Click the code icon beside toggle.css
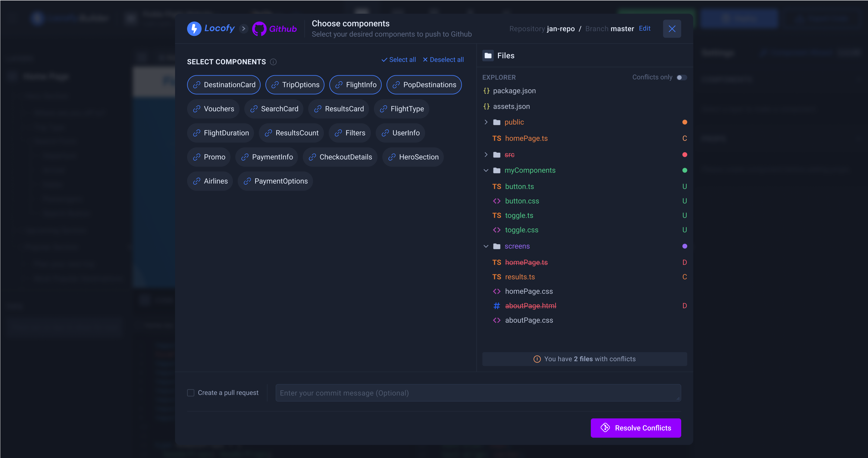The width and height of the screenshot is (868, 458). click(x=497, y=230)
